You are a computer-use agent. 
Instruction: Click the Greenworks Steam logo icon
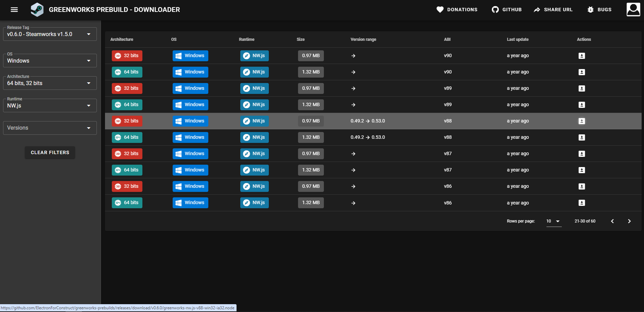pos(37,10)
